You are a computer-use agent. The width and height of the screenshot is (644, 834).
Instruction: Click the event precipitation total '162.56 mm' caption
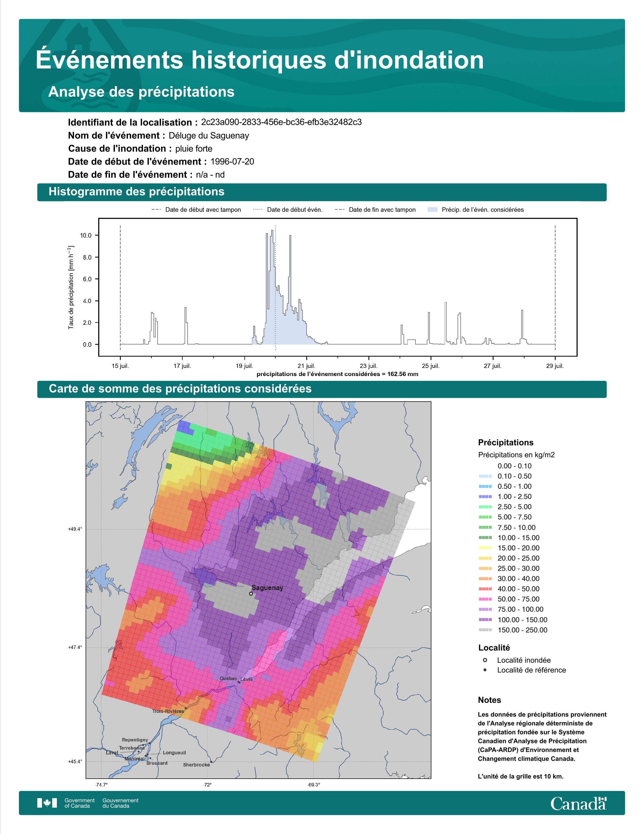(337, 374)
